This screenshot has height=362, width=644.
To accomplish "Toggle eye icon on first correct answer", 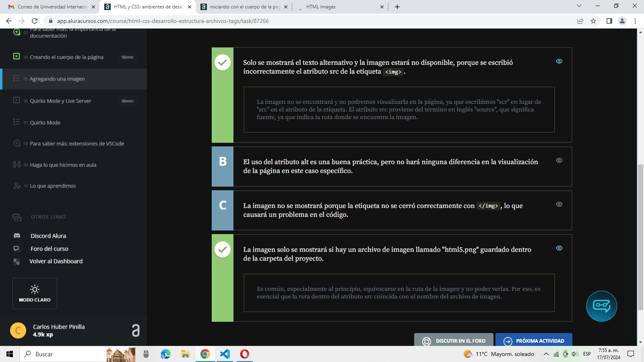I will point(559,62).
